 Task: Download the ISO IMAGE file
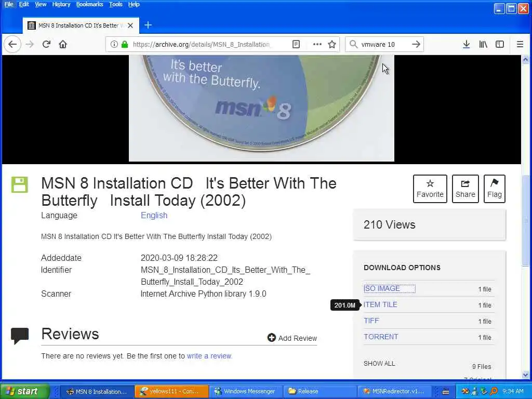pyautogui.click(x=382, y=289)
